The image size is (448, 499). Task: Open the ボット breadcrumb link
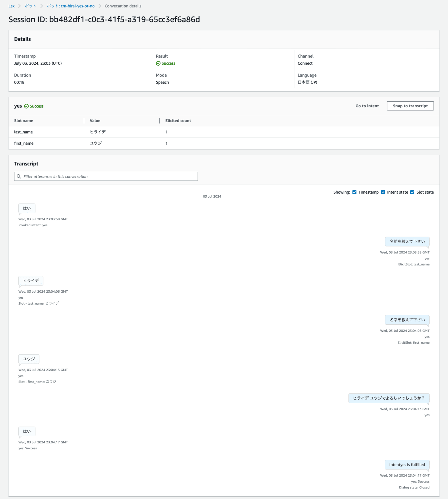30,6
